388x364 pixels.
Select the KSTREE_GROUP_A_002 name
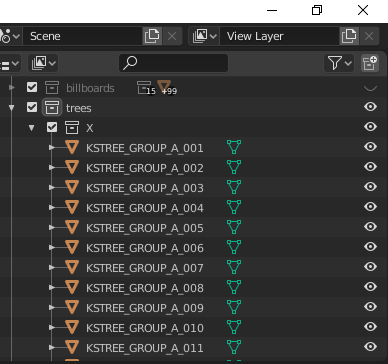tap(145, 168)
